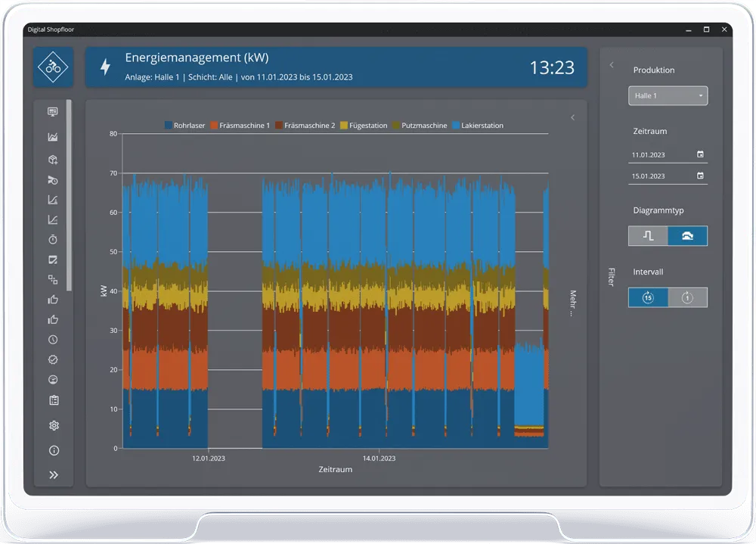This screenshot has height=544, width=756.
Task: Maximize the Digital Shopfloor window
Action: click(706, 30)
